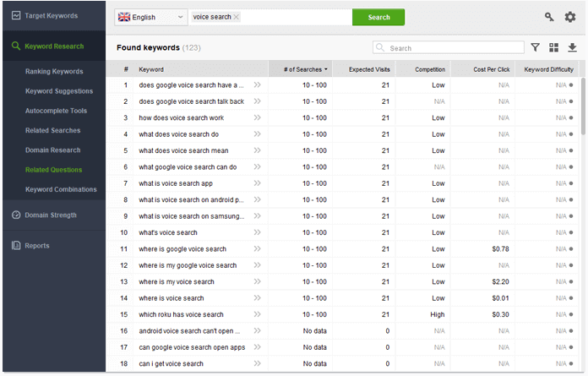Viewport: 588px width, 376px height.
Task: Click the filter funnel icon
Action: (x=535, y=48)
